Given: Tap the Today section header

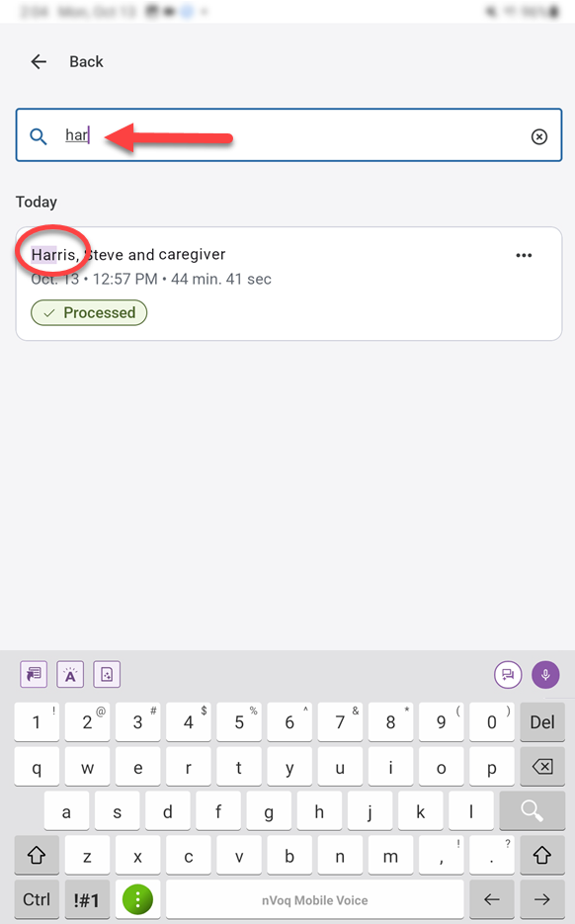Looking at the screenshot, I should [x=37, y=202].
